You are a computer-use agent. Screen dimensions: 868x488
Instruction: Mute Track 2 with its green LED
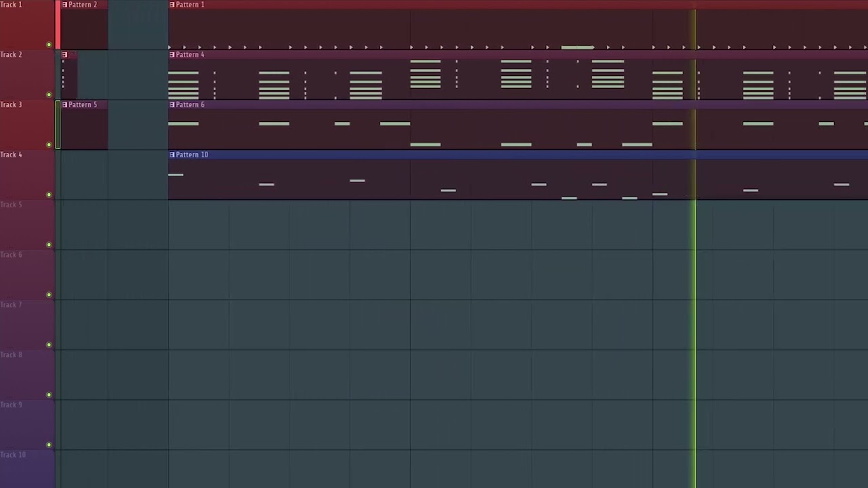pyautogui.click(x=49, y=95)
